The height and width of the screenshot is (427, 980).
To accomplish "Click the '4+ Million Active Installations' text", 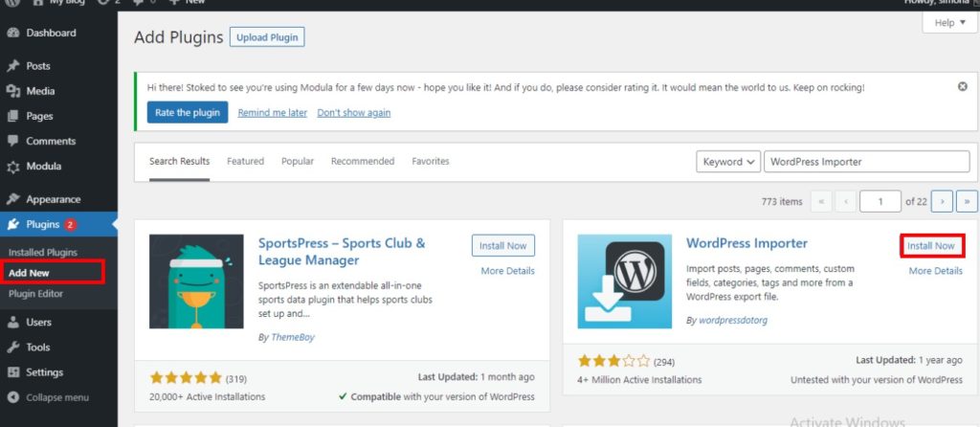I will [640, 379].
